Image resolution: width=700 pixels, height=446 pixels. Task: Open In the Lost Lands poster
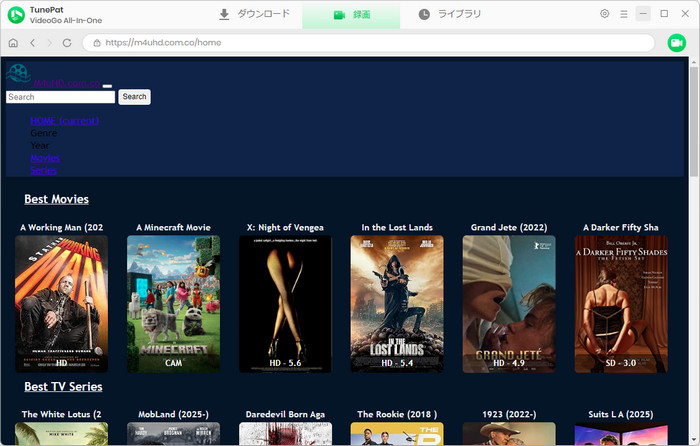397,304
